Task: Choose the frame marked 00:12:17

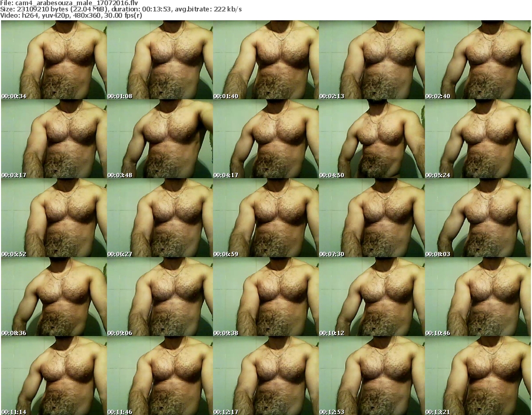Action: coord(265,376)
